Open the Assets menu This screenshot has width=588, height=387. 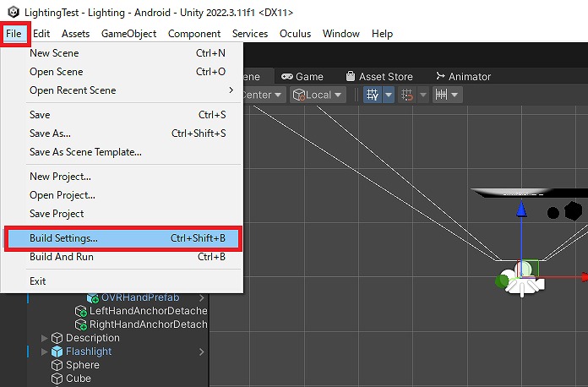click(75, 34)
